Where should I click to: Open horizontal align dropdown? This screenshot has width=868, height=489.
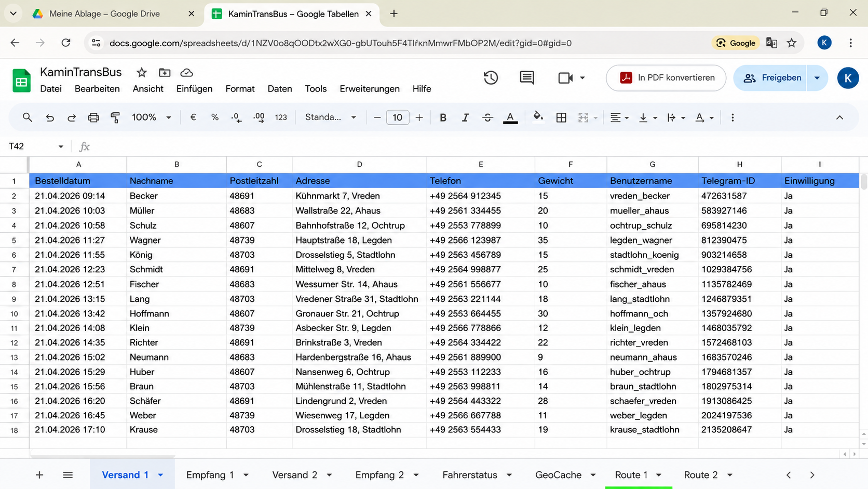(619, 117)
